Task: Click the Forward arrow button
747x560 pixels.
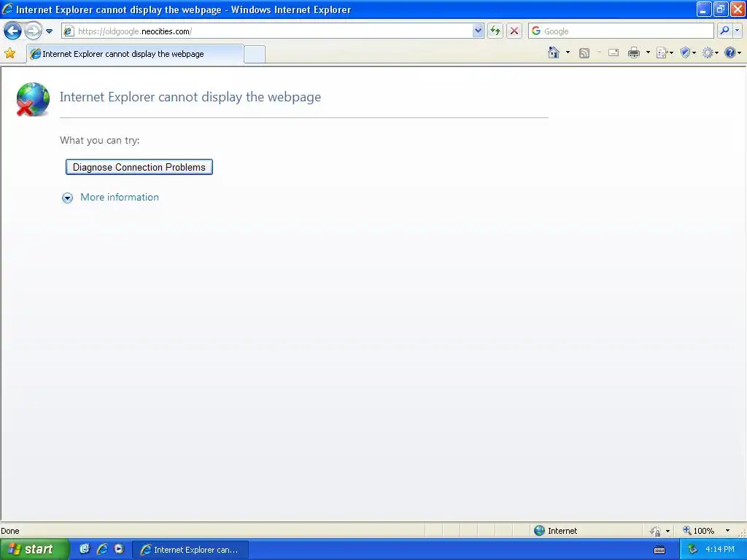Action: pos(33,31)
